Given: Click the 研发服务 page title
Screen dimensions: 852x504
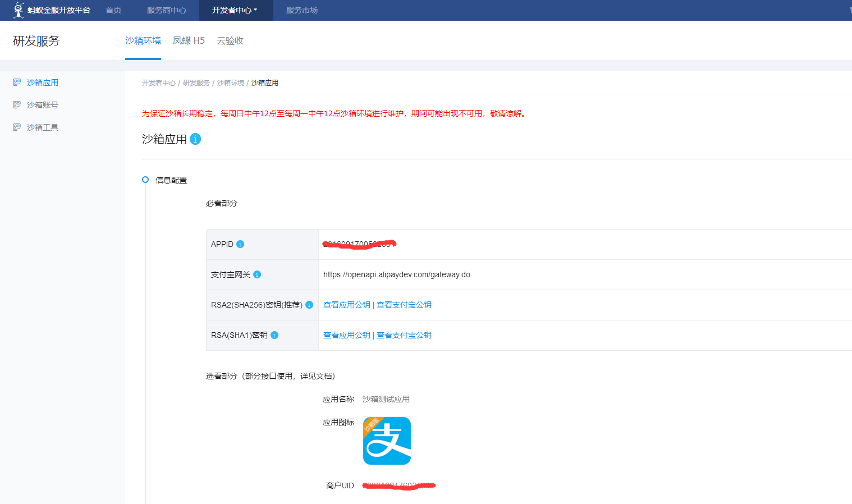Looking at the screenshot, I should click(x=36, y=41).
